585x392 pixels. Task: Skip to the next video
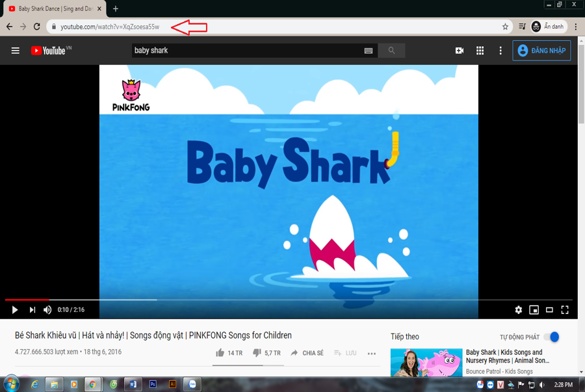[x=32, y=310]
